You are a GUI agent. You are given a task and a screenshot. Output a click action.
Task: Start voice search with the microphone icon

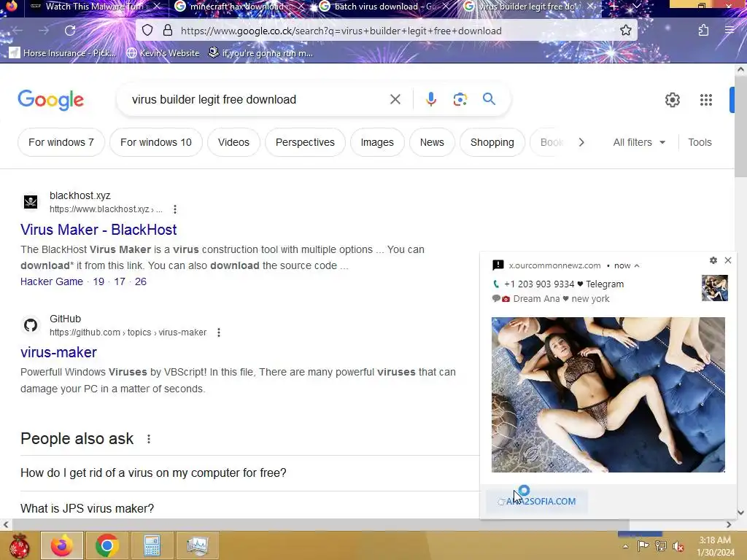pos(430,99)
